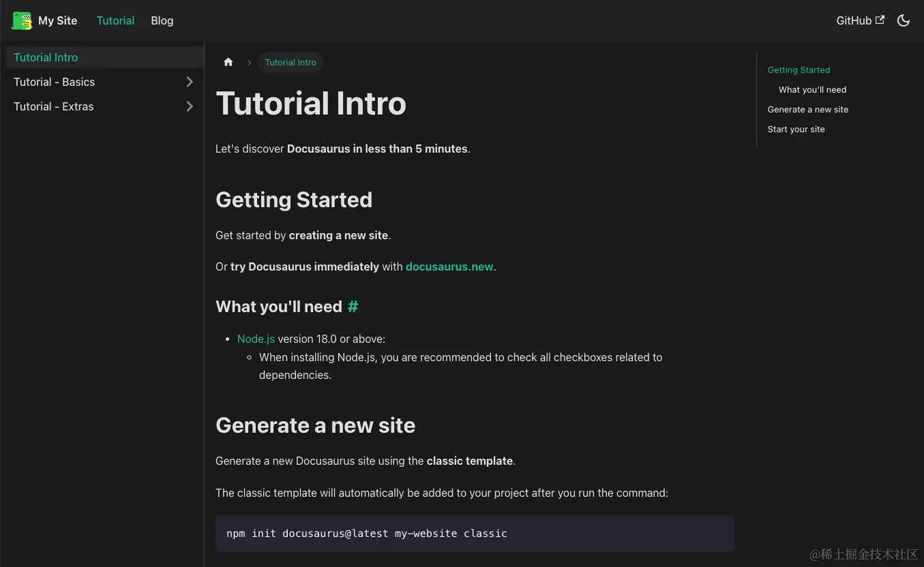Open the Tutorial navbar item
The height and width of the screenshot is (567, 924).
coord(115,20)
